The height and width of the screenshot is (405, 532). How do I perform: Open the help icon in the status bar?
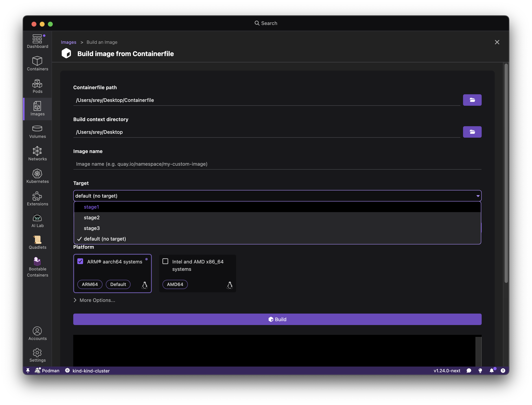point(503,370)
